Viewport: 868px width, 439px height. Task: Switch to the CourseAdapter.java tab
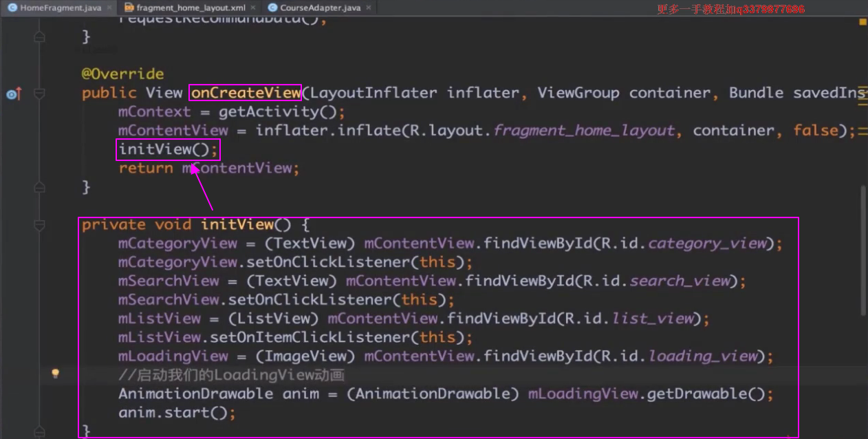tap(320, 8)
